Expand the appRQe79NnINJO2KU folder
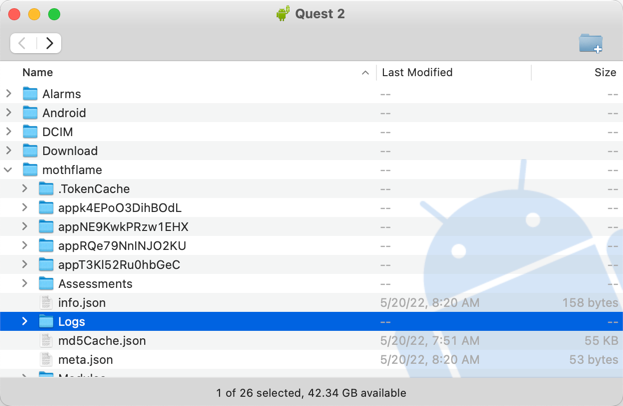The width and height of the screenshot is (623, 406). click(x=25, y=246)
